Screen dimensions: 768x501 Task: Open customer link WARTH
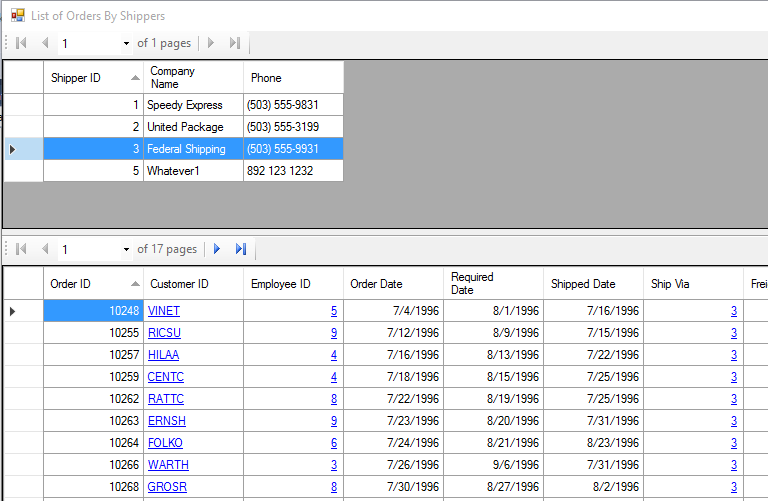pos(168,465)
